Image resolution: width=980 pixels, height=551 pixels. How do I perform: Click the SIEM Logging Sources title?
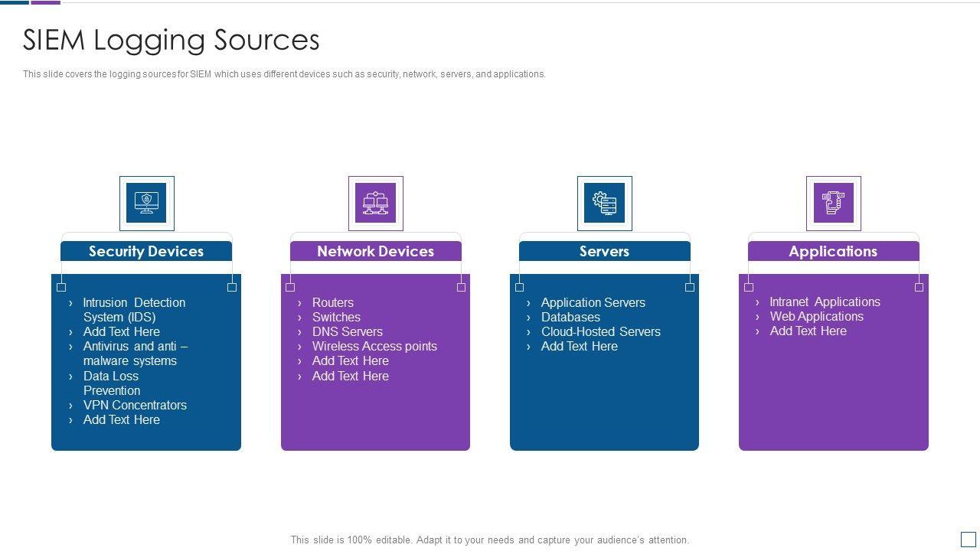click(x=171, y=40)
